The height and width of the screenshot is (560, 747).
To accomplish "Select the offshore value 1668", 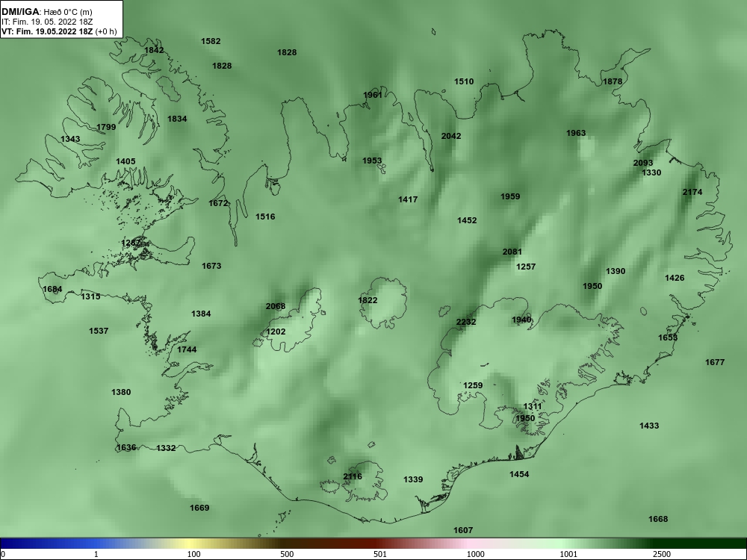I will pos(658,519).
